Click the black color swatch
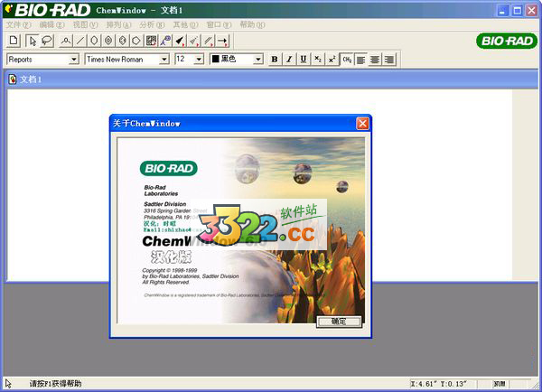The width and height of the screenshot is (542, 392). pos(215,59)
